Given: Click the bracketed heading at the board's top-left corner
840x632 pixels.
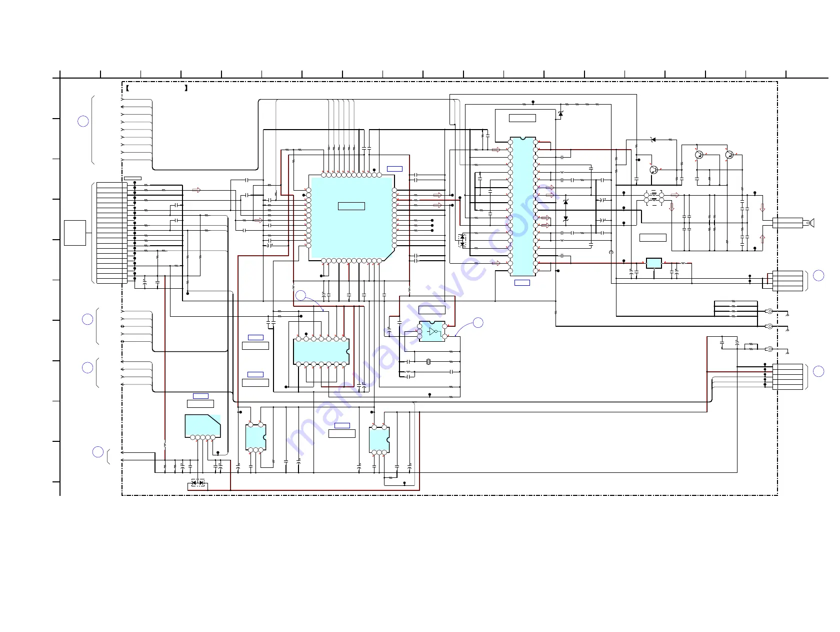Looking at the screenshot, I should pos(156,88).
